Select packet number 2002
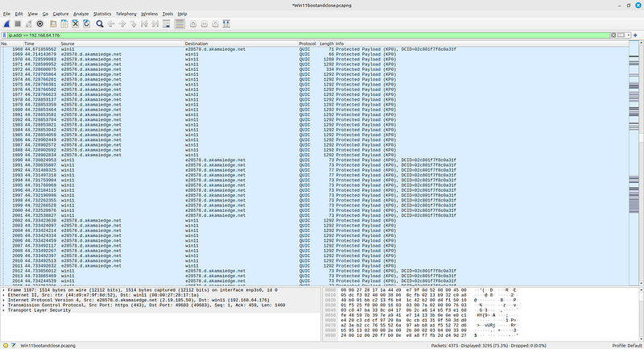 [314, 220]
